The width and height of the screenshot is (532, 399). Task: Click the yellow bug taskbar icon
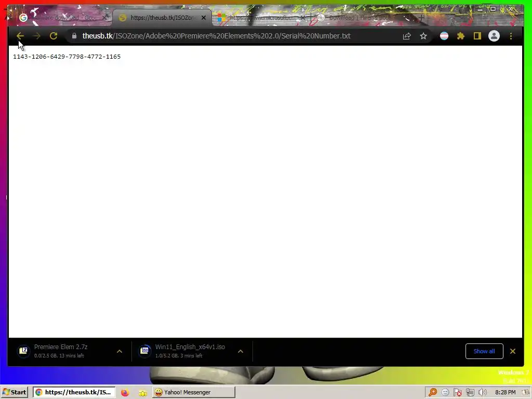143,393
